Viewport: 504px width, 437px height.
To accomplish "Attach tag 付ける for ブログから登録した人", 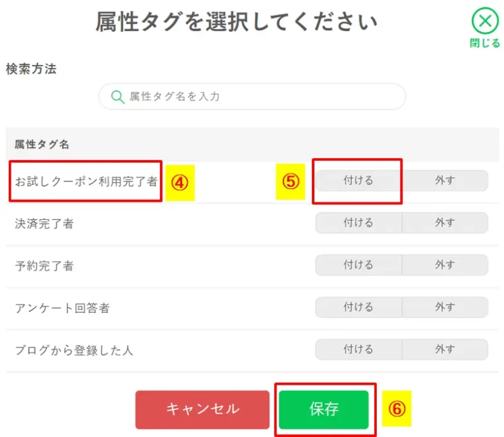I will coord(357,349).
